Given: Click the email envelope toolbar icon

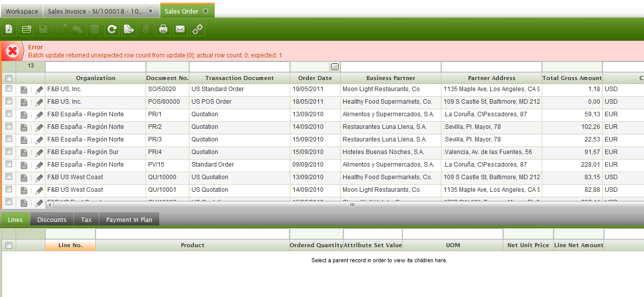Looking at the screenshot, I should (x=180, y=30).
